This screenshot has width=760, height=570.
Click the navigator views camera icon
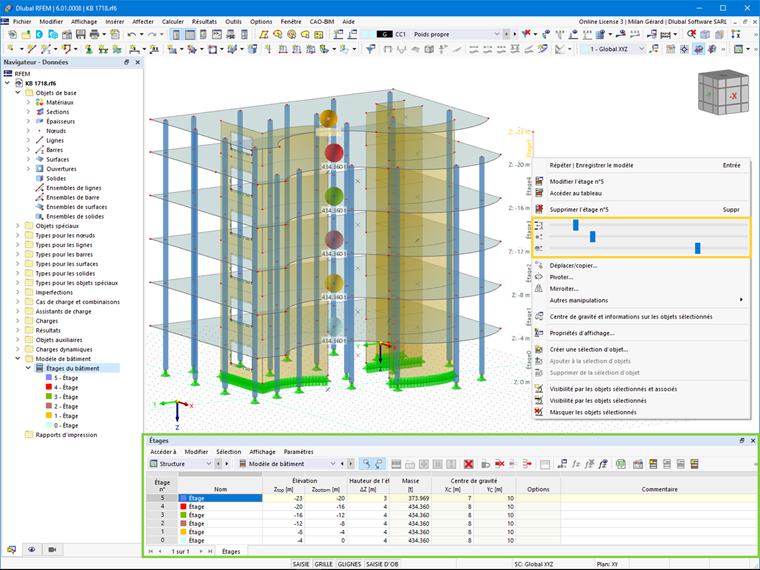[52, 550]
